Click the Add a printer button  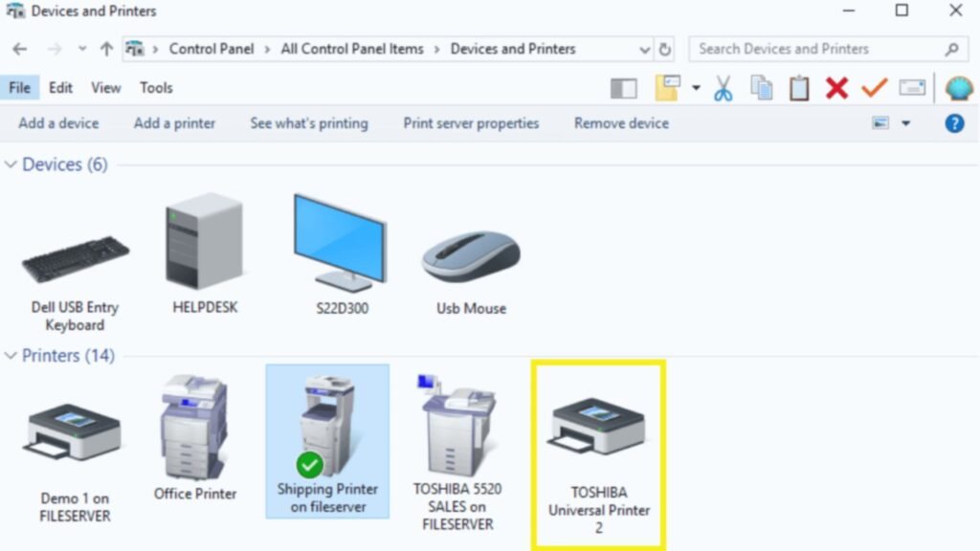tap(174, 122)
